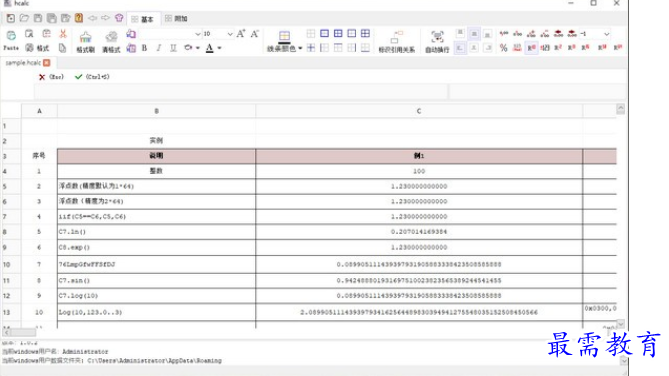Switch to the 附加 ribbon tab
The image size is (669, 376).
[177, 18]
